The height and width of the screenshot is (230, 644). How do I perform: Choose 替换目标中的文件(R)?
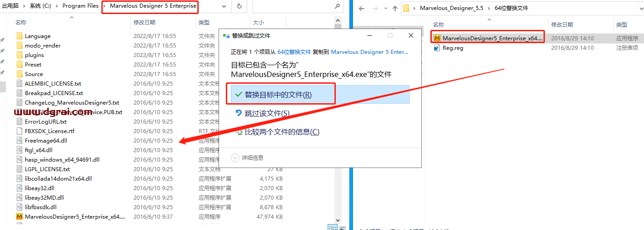tap(320, 95)
